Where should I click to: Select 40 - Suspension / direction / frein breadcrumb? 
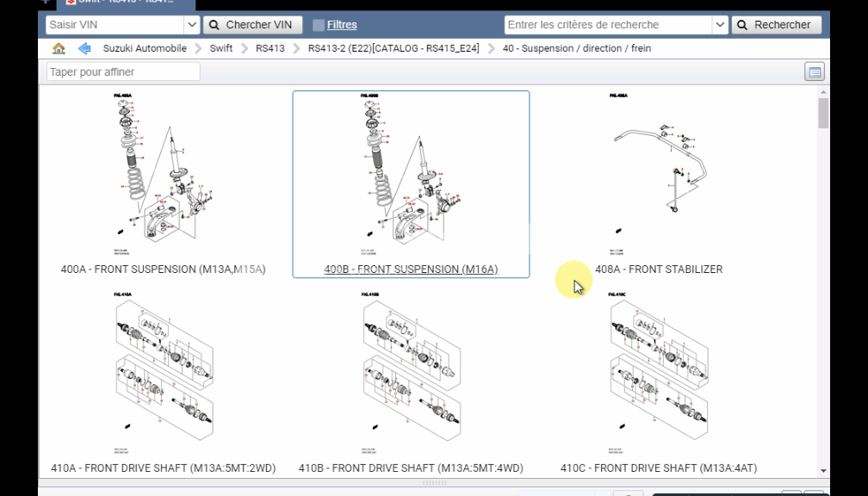(577, 49)
